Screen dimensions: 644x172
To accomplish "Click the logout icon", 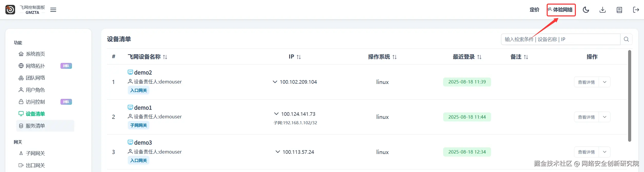I will (636, 10).
